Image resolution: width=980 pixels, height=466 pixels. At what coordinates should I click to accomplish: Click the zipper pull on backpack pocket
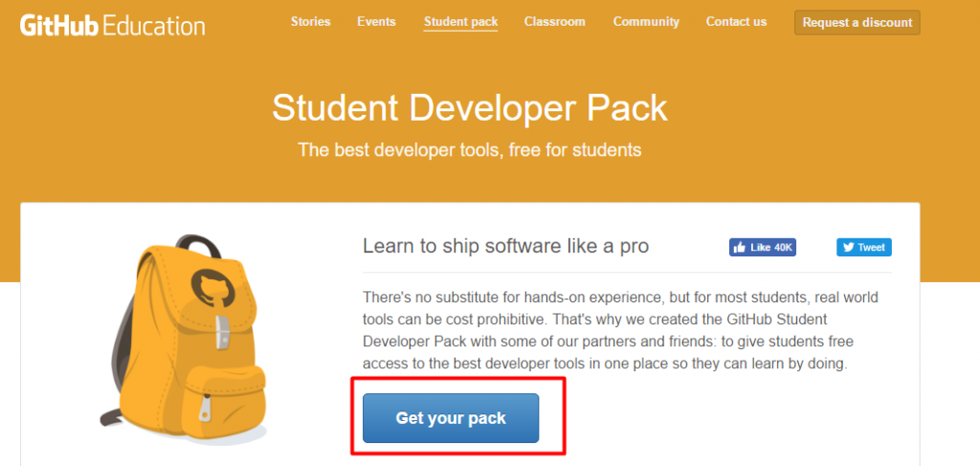[205, 408]
